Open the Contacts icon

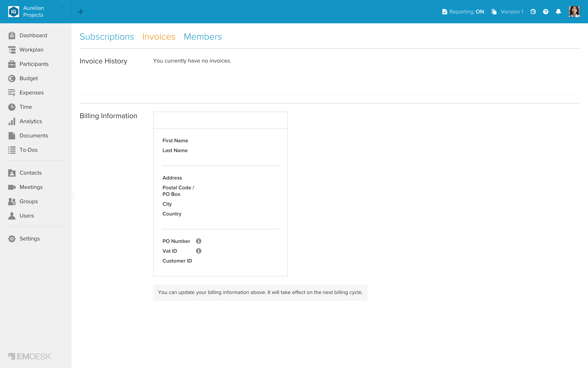coord(12,173)
